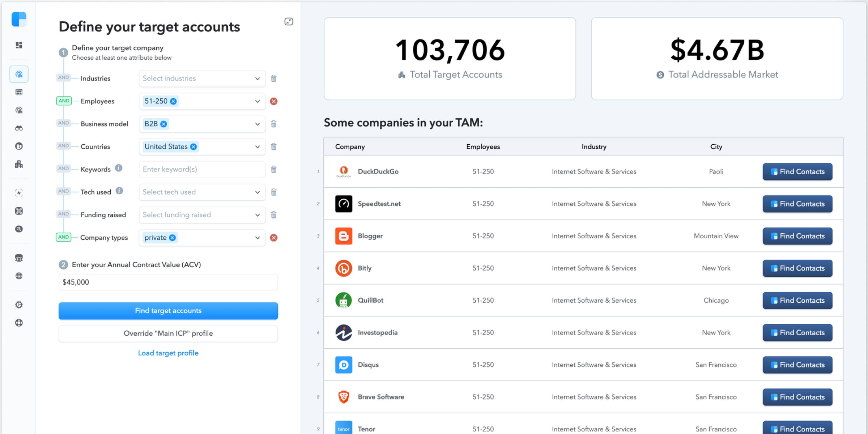Screen dimensions: 868x434
Task: Expand the Select tech used dropdown
Action: (x=202, y=192)
